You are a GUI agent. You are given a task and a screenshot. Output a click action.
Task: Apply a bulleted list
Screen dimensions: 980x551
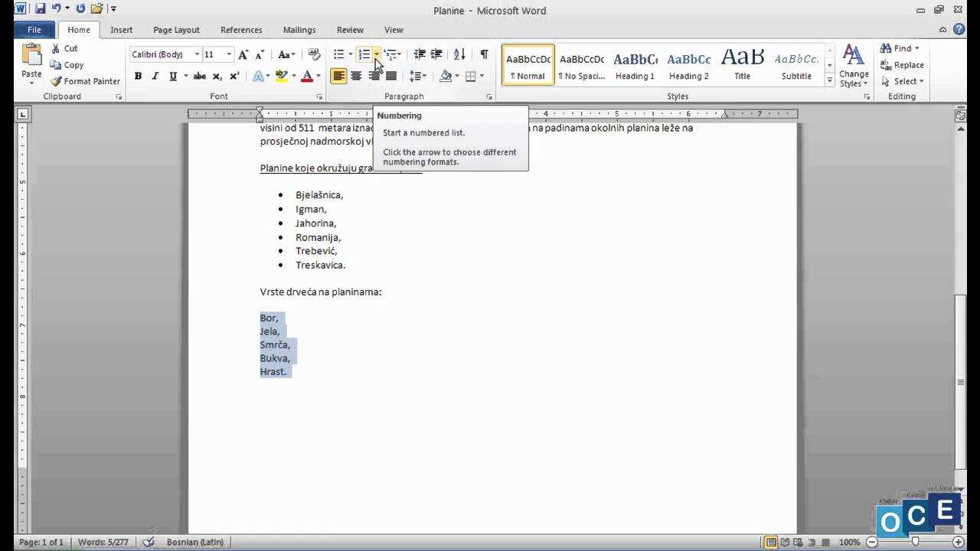(x=338, y=54)
